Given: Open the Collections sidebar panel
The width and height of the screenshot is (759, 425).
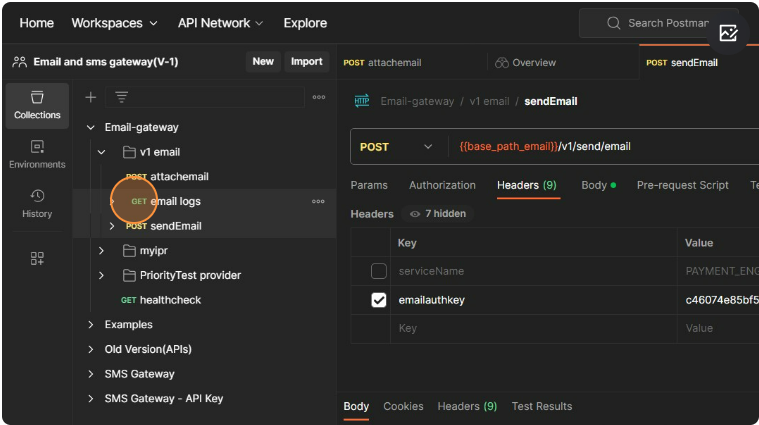Looking at the screenshot, I should click(37, 105).
